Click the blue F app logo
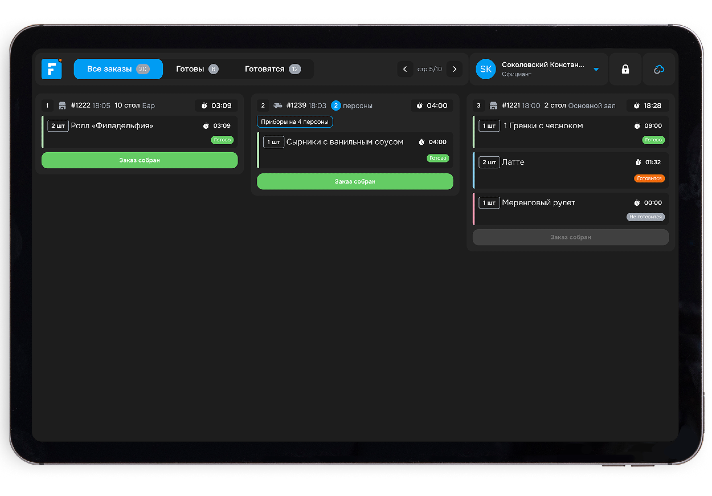Screen dimensions: 712x496 (52, 69)
